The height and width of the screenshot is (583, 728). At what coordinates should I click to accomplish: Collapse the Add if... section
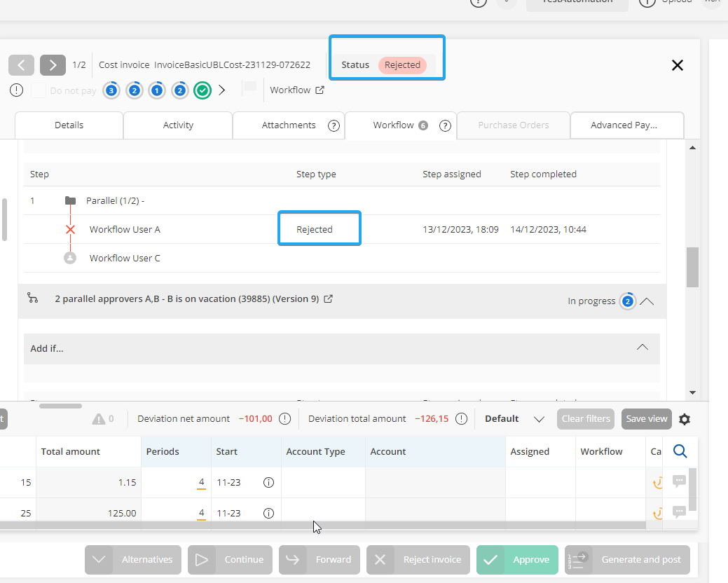tap(642, 348)
